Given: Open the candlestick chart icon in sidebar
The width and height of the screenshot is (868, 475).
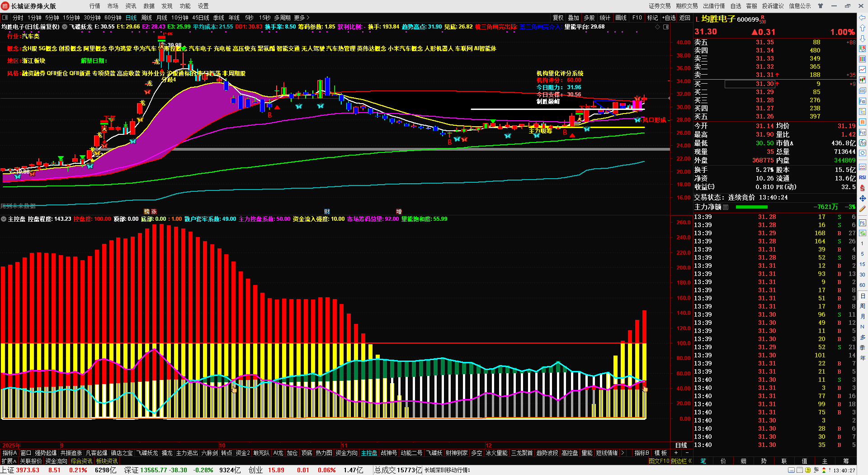Looking at the screenshot, I should (x=863, y=80).
